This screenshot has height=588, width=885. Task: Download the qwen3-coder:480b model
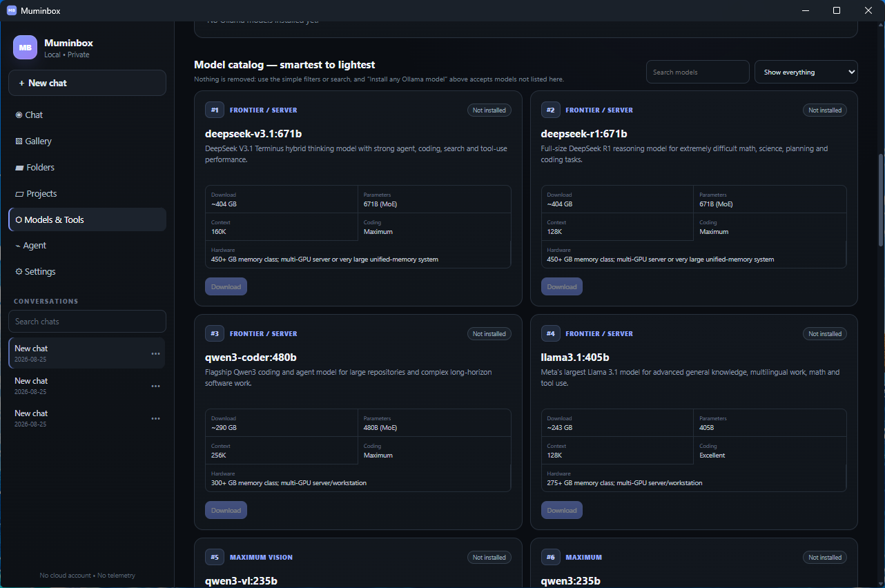[x=226, y=510]
